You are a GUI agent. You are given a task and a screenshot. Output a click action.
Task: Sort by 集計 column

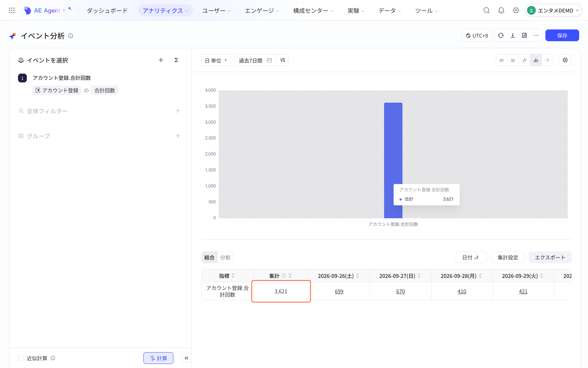290,276
